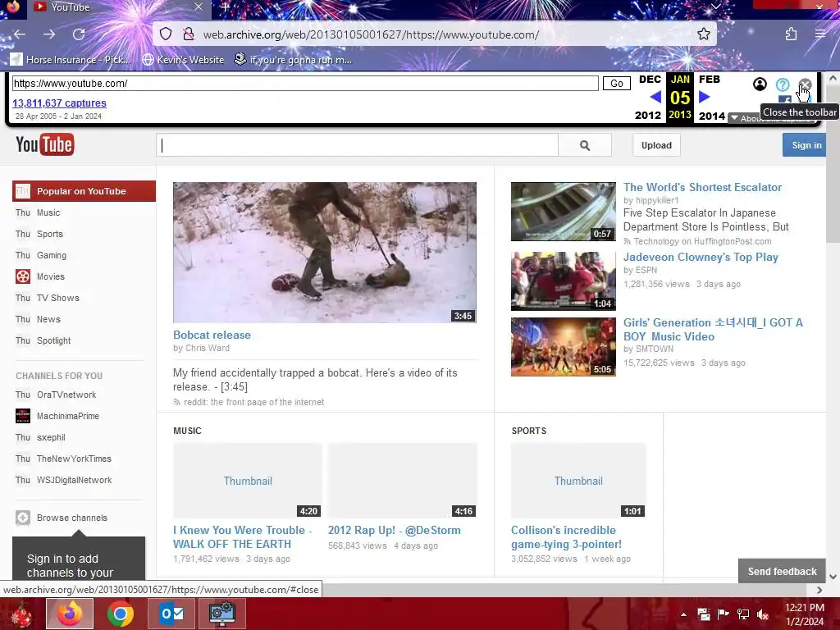The height and width of the screenshot is (630, 840).
Task: Open the Spotlight category
Action: 53,340
